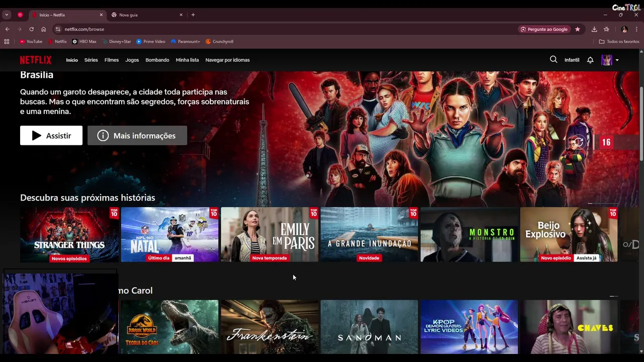The height and width of the screenshot is (362, 644).
Task: Open the Jogos section
Action: (x=132, y=60)
